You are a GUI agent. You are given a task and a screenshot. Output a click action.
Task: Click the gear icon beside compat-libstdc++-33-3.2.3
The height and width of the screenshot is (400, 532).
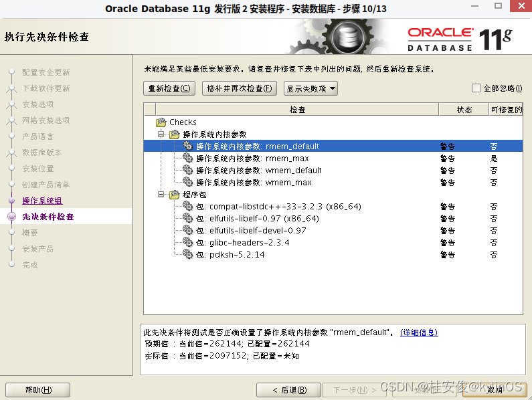187,206
